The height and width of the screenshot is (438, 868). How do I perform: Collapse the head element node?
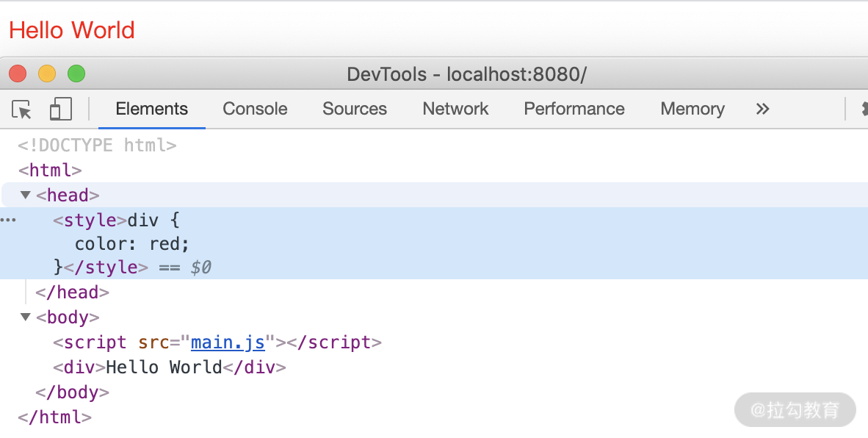coord(26,195)
